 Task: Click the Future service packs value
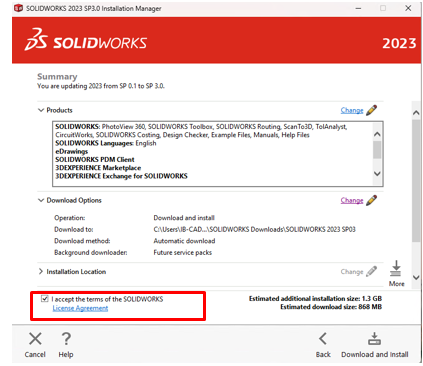[182, 252]
